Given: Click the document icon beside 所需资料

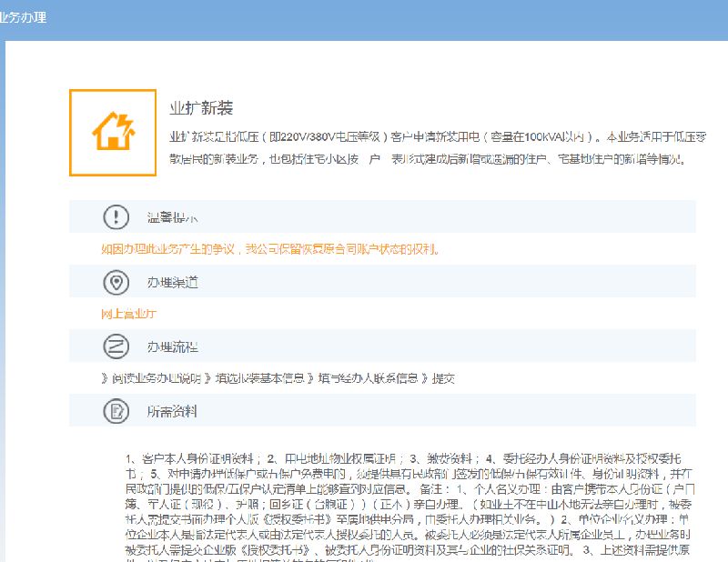Looking at the screenshot, I should point(116,411).
